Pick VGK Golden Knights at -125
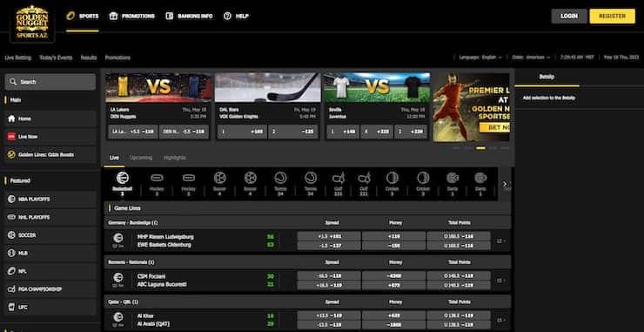644x332 pixels. pos(293,132)
